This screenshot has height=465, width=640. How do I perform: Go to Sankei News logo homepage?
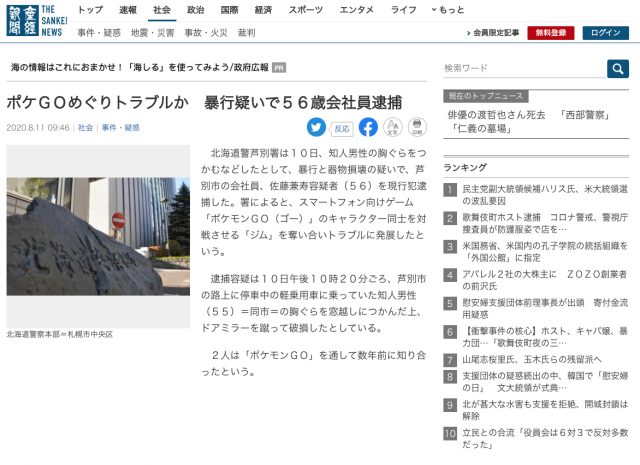33,19
